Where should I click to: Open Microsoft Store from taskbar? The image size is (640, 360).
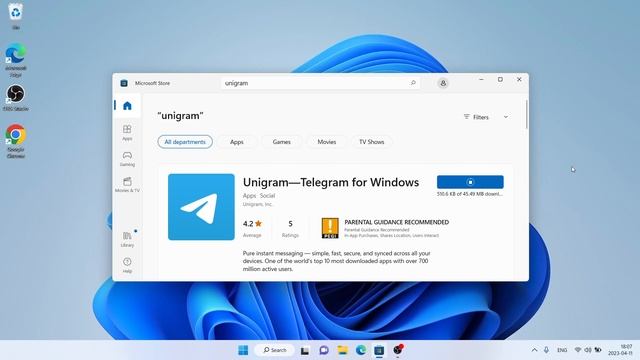click(x=379, y=350)
